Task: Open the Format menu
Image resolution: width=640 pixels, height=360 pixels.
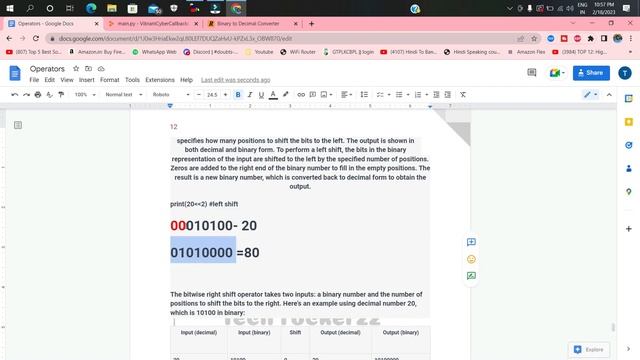Action: pos(110,80)
